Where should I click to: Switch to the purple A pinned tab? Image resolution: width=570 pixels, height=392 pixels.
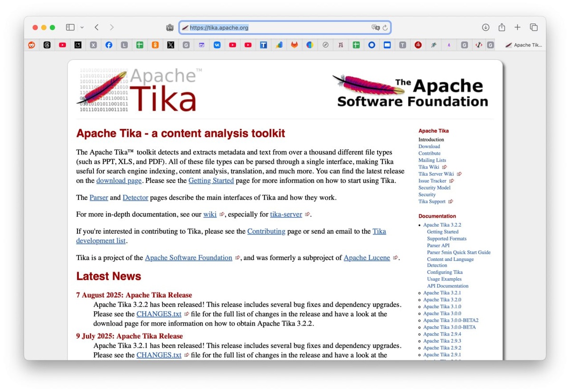click(x=449, y=45)
